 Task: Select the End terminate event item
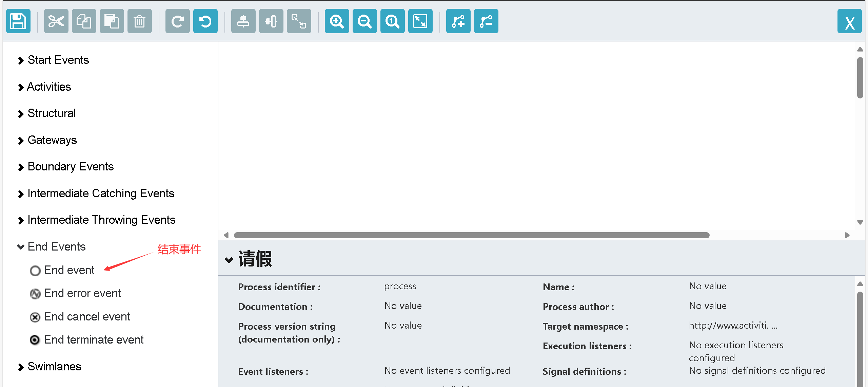94,340
